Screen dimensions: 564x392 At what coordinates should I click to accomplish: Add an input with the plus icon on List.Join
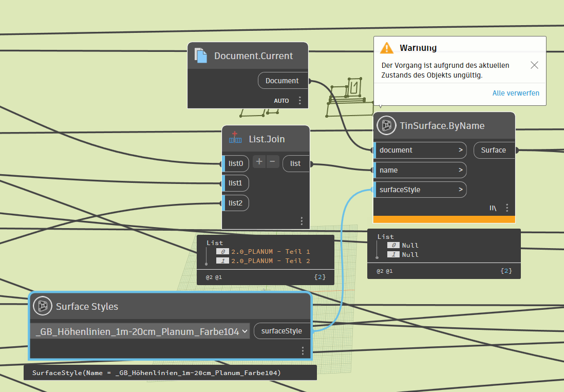pos(259,161)
